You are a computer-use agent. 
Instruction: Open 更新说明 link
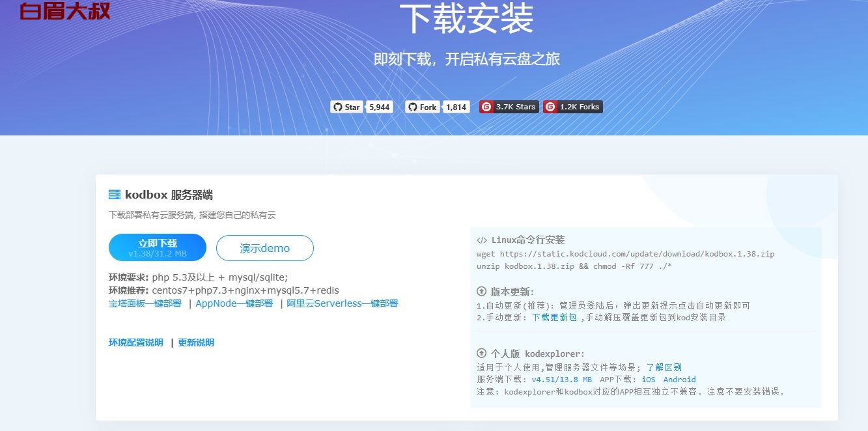[196, 342]
